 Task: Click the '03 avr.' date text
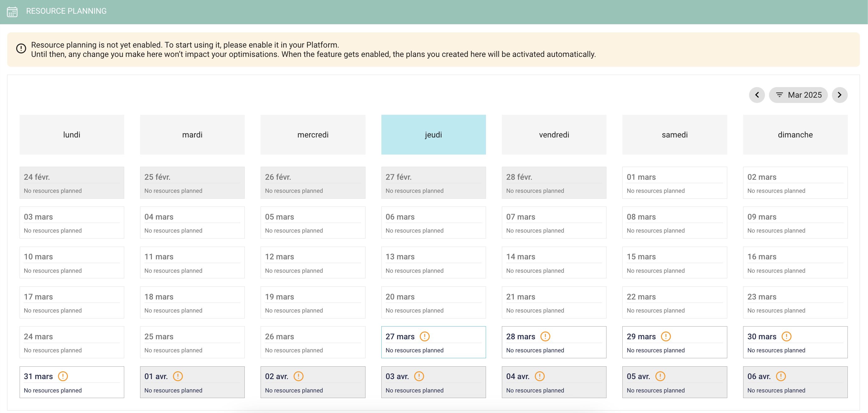point(397,376)
